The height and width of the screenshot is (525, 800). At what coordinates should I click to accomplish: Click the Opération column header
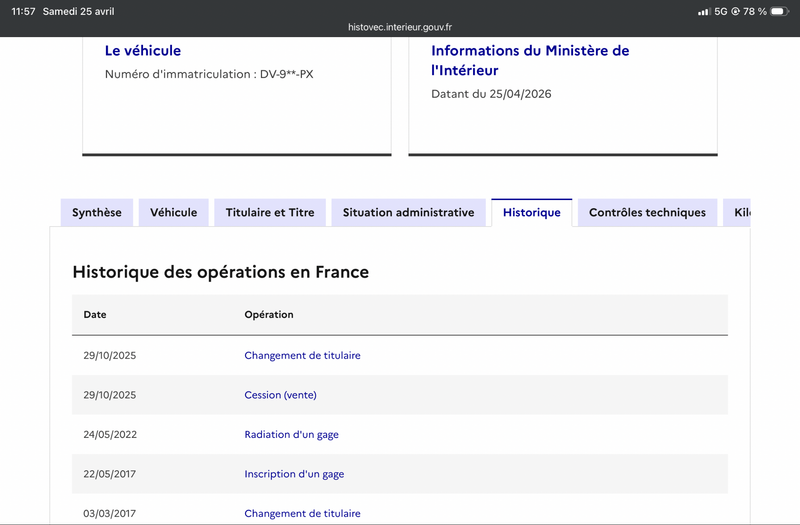(269, 314)
